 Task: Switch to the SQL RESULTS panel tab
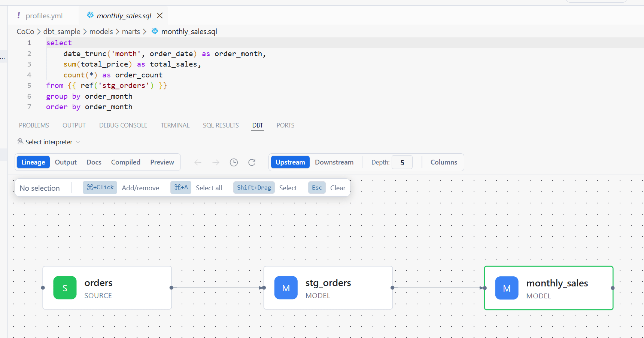(x=221, y=125)
